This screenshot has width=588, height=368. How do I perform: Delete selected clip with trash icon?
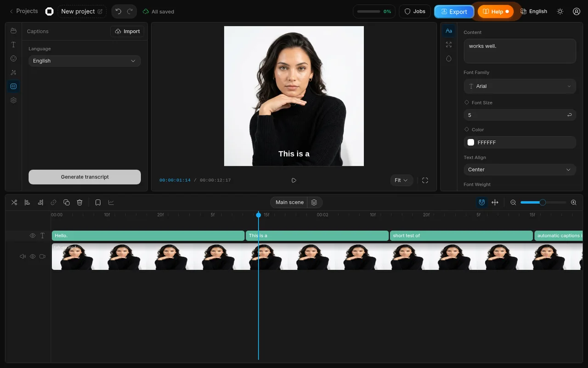[x=79, y=202]
